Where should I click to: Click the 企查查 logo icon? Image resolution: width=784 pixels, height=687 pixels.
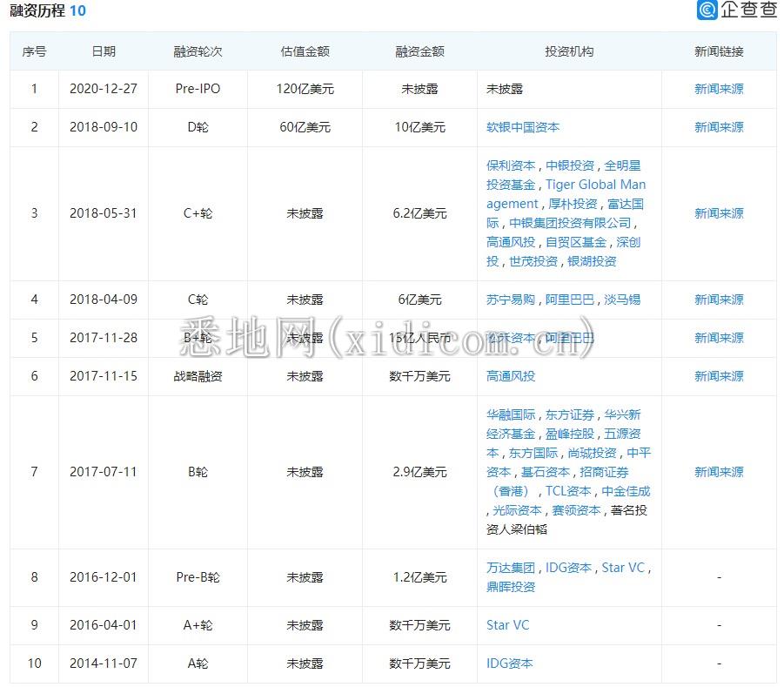click(x=707, y=10)
